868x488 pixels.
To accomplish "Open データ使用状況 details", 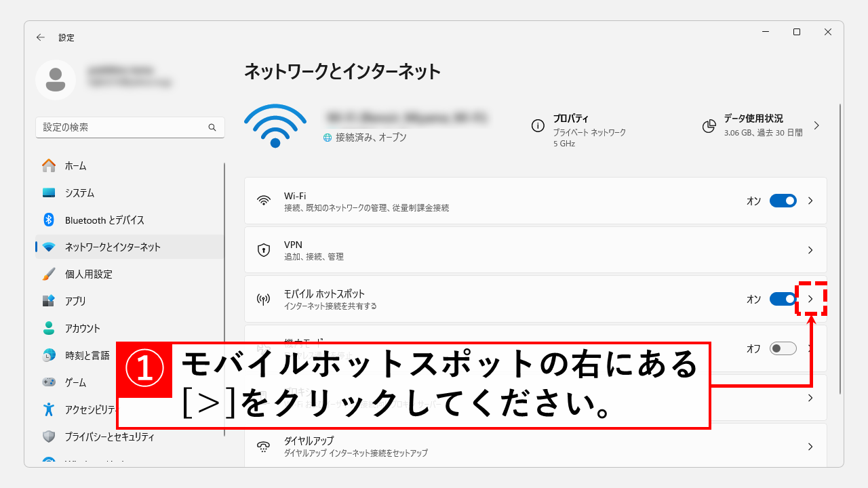I will (x=762, y=125).
